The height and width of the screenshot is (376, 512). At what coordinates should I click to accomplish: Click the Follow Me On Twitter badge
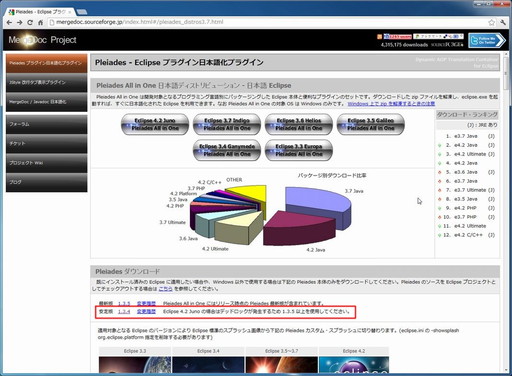click(487, 40)
